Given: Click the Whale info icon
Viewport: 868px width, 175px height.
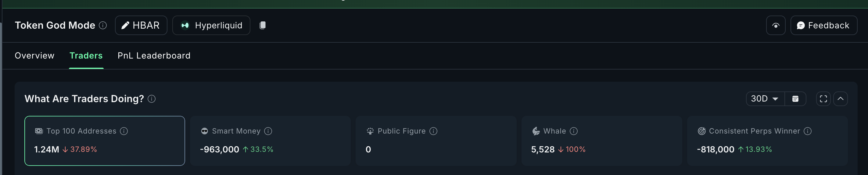Looking at the screenshot, I should coord(573,131).
